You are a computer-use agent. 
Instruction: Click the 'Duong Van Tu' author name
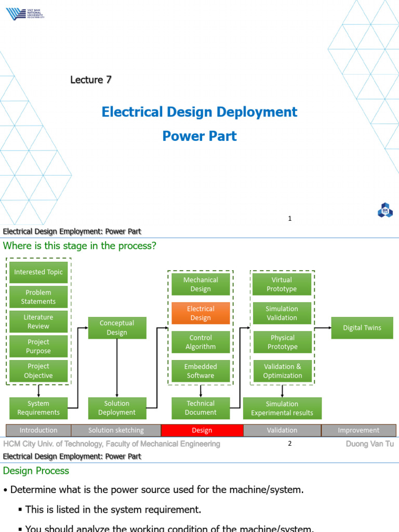370,444
